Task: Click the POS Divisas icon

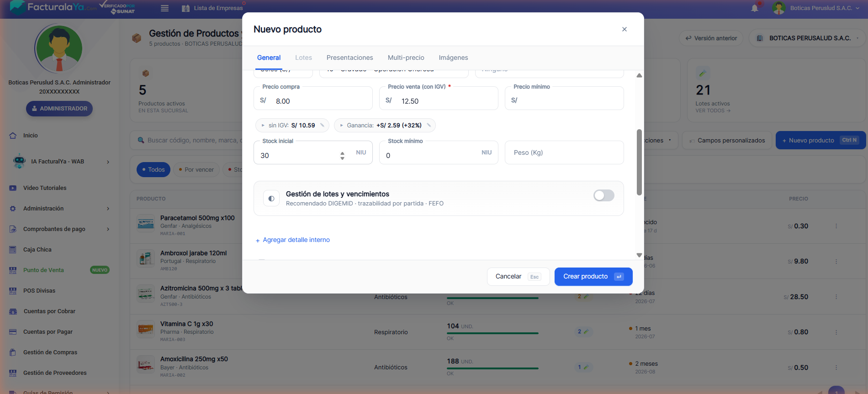Action: click(x=13, y=291)
